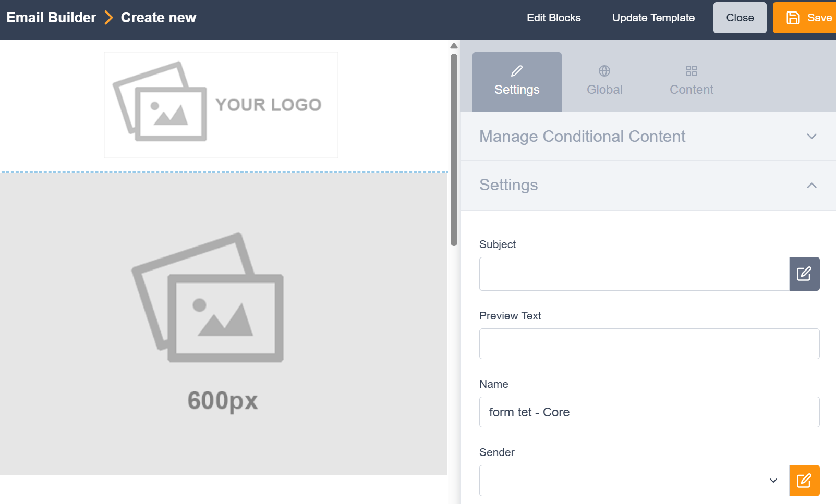Viewport: 836px width, 504px height.
Task: Open the Sender dropdown
Action: click(634, 481)
